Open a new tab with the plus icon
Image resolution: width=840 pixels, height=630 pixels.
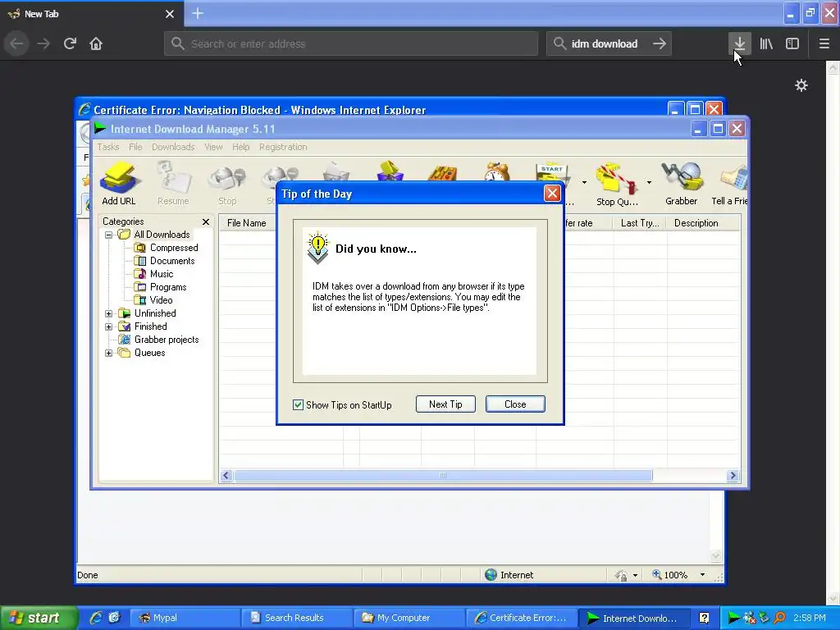[198, 13]
